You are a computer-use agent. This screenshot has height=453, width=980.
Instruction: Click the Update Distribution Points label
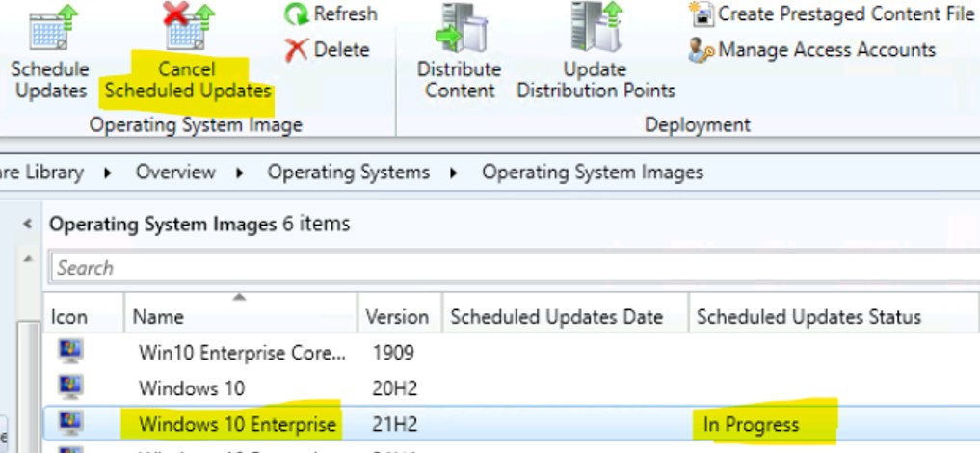[596, 80]
